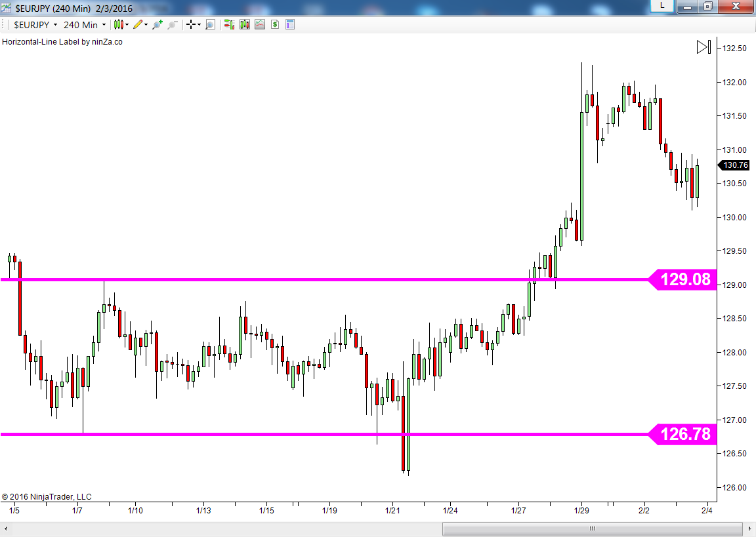The image size is (756, 537).
Task: Click the 1/21 date axis label
Action: pos(393,511)
